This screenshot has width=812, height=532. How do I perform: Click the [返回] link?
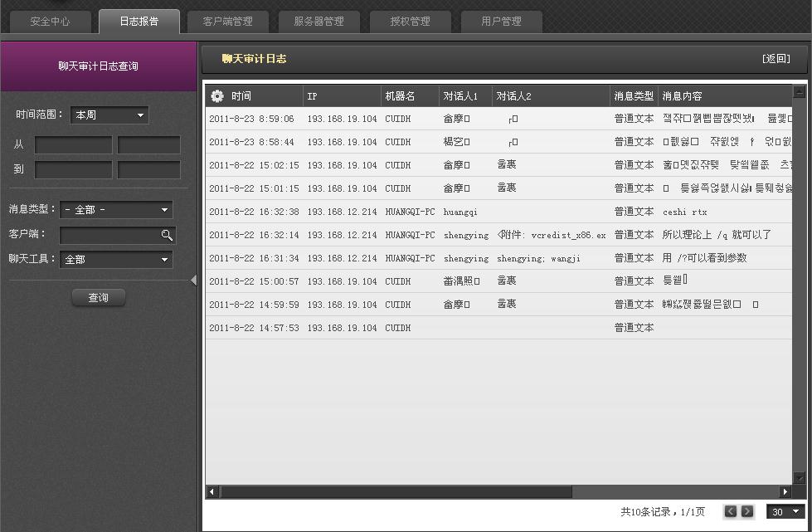[776, 59]
